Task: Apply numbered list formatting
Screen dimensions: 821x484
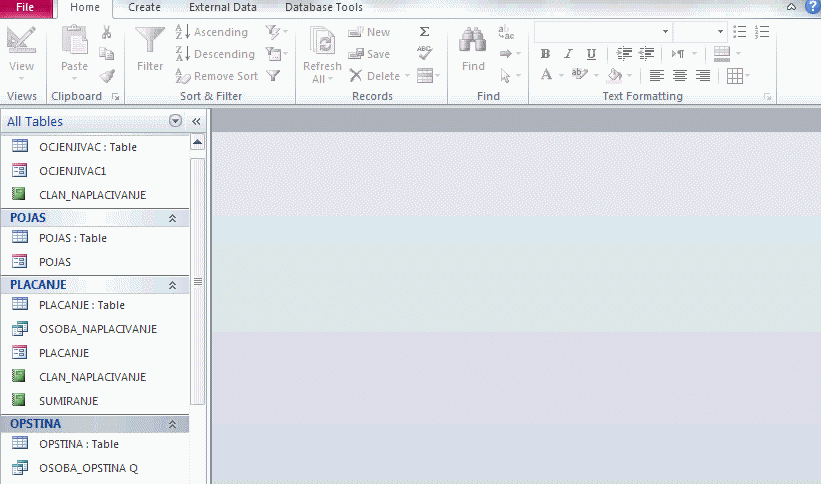Action: [762, 32]
